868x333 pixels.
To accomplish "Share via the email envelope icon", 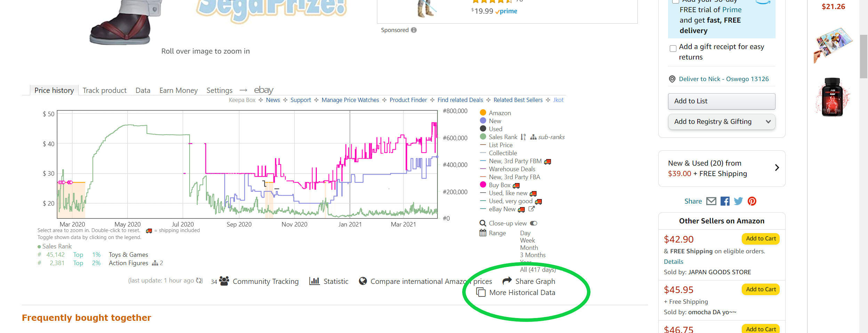I will pos(711,201).
